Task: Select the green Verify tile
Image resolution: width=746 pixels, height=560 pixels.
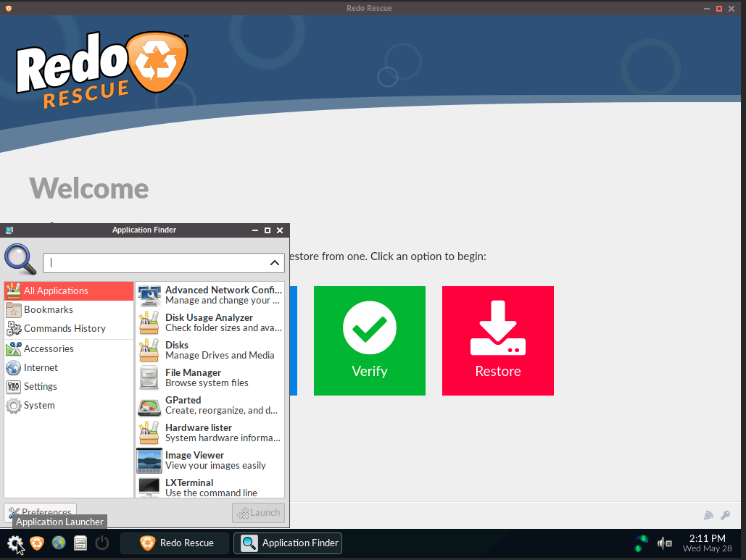Action: pos(370,340)
